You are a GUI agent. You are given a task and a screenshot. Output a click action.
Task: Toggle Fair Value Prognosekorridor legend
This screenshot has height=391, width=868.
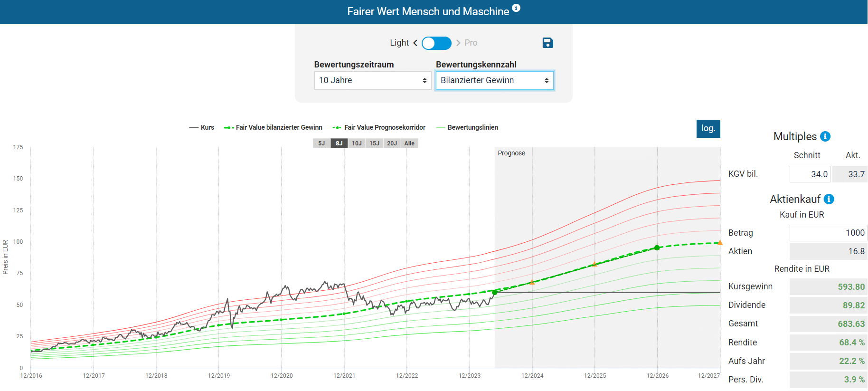pos(379,127)
